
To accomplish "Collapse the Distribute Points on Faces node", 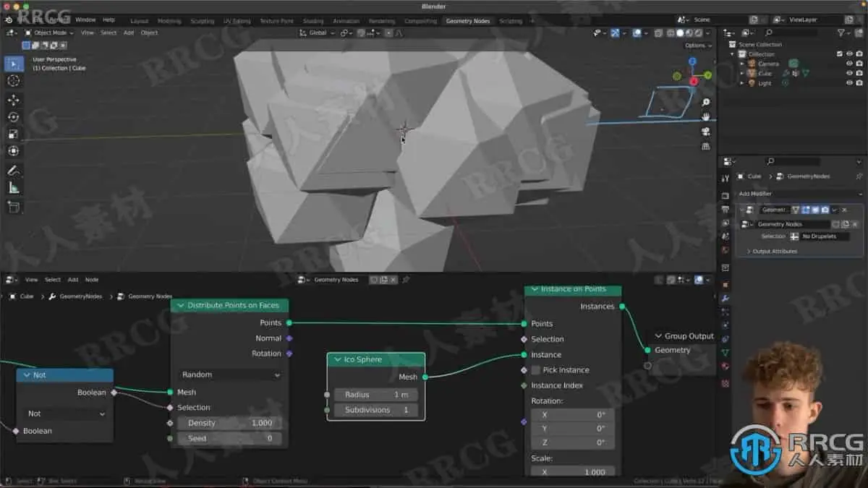I will pyautogui.click(x=181, y=305).
